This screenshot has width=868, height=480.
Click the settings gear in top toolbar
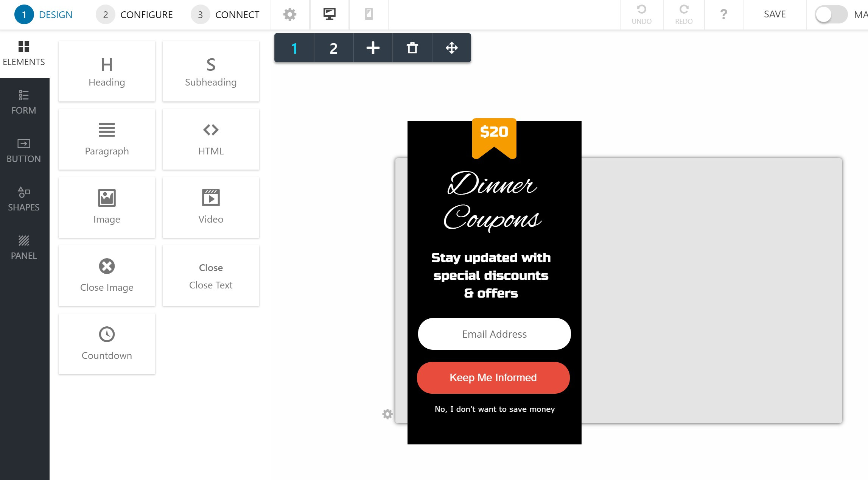290,15
